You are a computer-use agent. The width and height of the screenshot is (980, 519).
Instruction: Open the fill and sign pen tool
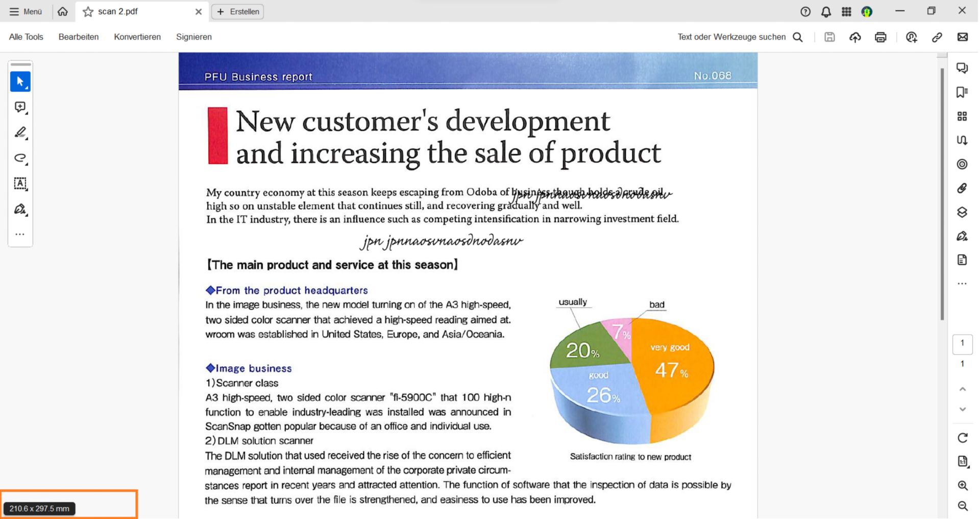tap(20, 209)
